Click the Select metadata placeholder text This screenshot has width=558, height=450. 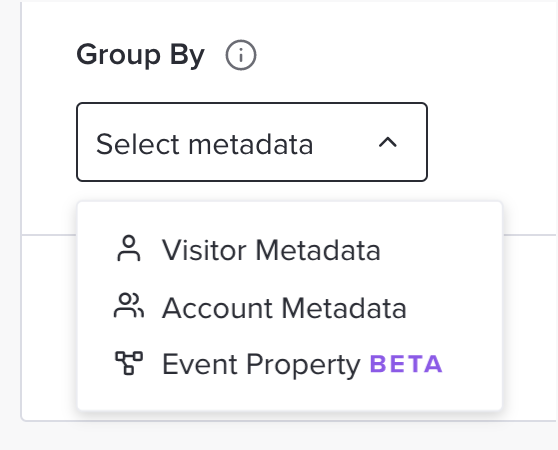[x=205, y=144]
